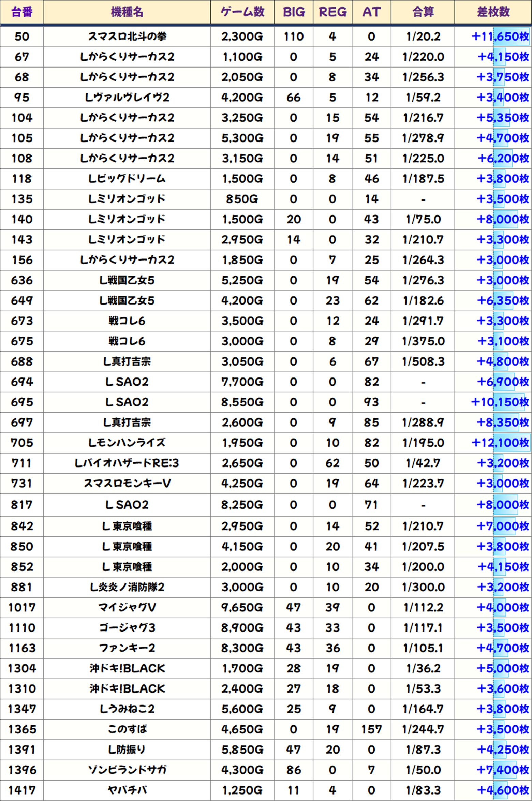Click Lミリオンゴッド in row 140
Image resolution: width=532 pixels, height=801 pixels.
(127, 219)
